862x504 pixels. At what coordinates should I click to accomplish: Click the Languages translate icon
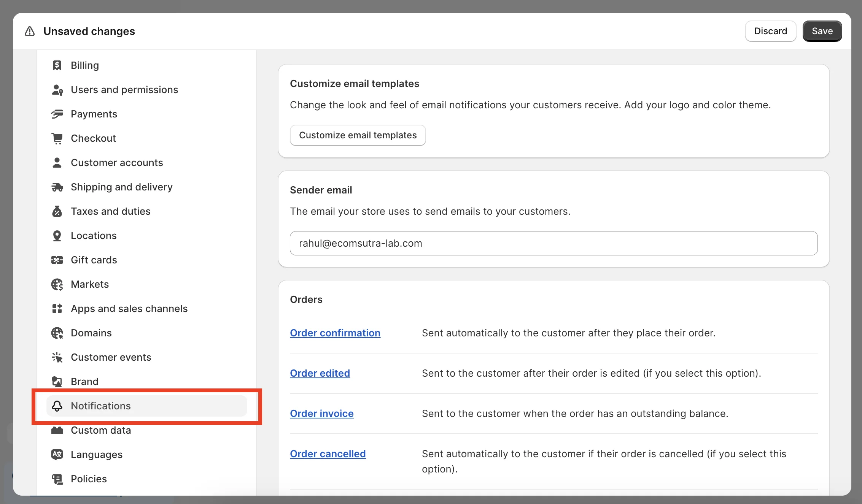pyautogui.click(x=57, y=455)
